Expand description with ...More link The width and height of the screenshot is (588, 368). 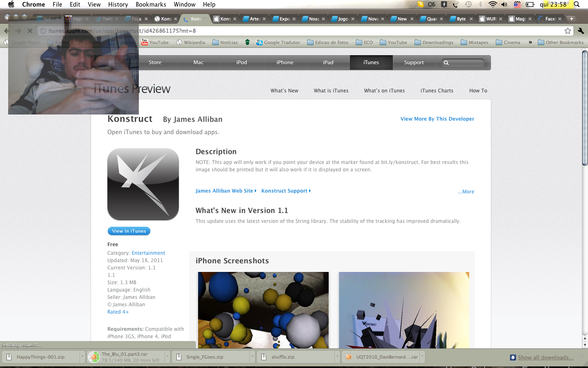[x=466, y=192]
